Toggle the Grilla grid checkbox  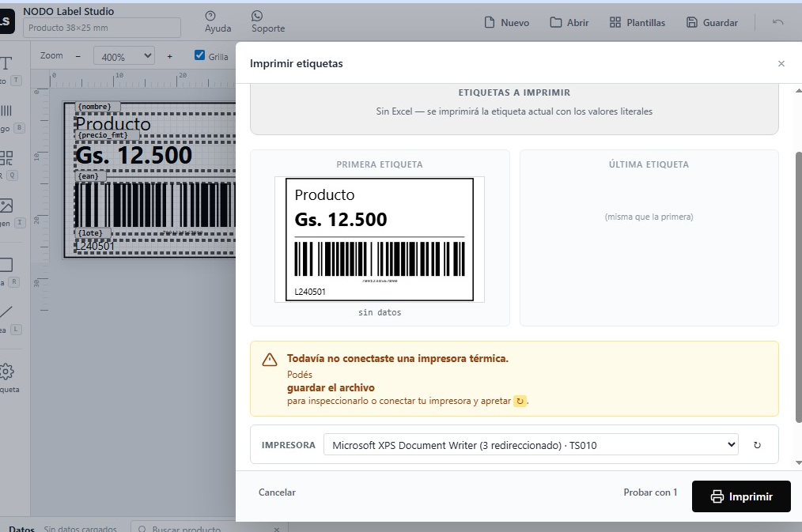pos(199,55)
